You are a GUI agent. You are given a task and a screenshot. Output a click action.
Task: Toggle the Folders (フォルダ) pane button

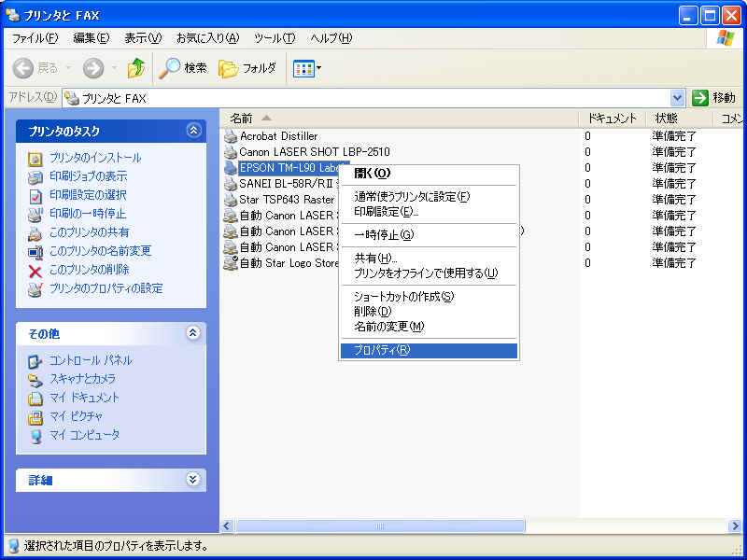coord(247,68)
